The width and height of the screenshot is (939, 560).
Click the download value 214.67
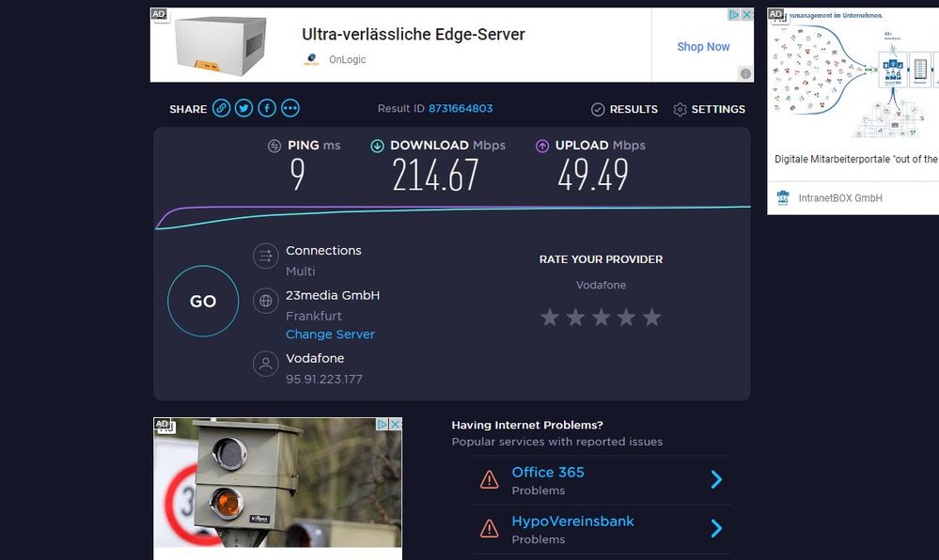435,176
